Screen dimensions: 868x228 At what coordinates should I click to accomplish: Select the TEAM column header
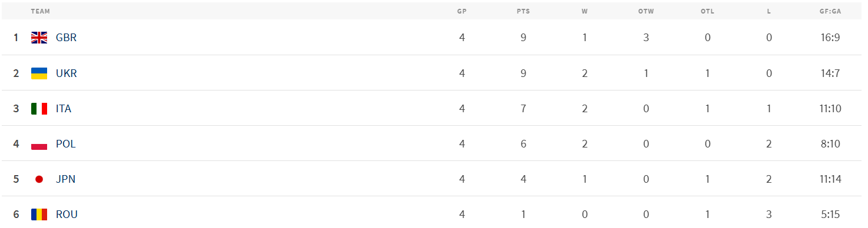tap(41, 11)
